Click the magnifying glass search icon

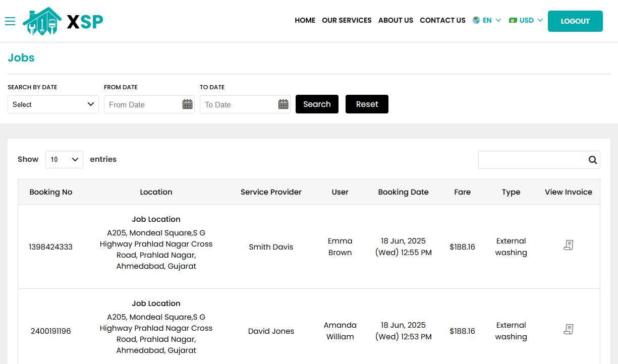click(592, 159)
